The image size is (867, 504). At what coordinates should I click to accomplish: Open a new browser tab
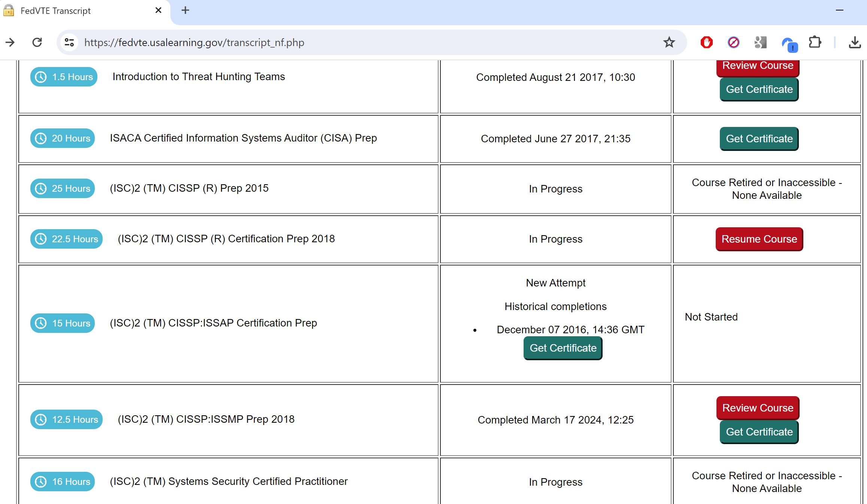coord(185,10)
